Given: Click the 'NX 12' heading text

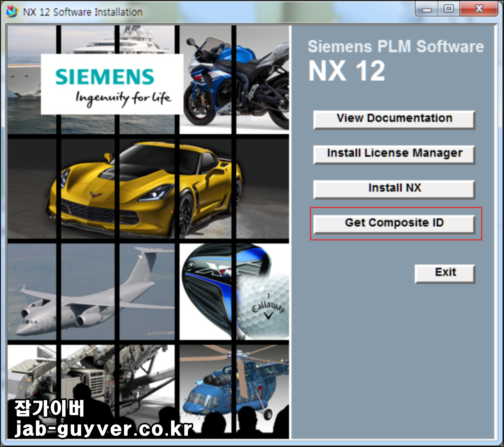Looking at the screenshot, I should click(x=347, y=71).
